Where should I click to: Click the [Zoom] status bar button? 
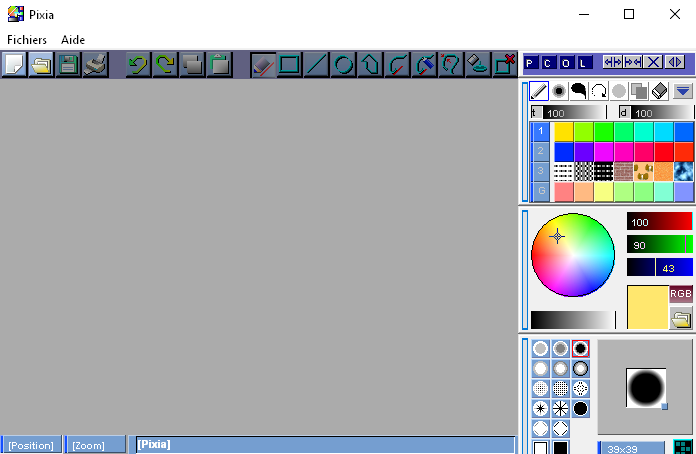(95, 445)
